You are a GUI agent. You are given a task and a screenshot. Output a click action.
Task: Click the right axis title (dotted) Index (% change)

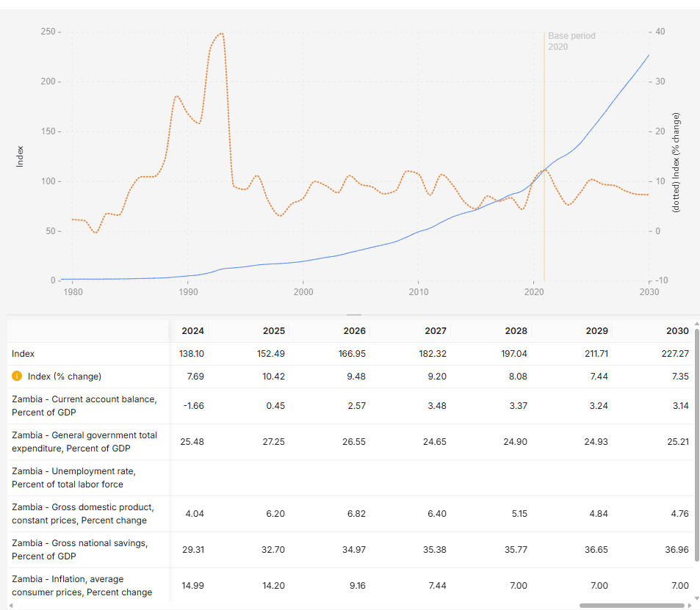point(676,162)
